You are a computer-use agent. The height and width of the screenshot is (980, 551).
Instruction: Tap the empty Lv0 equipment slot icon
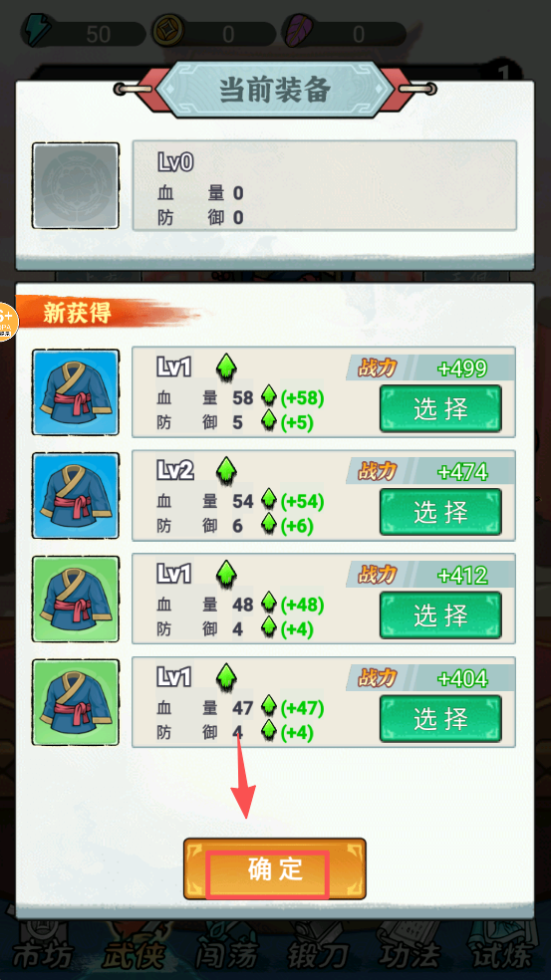click(x=76, y=185)
